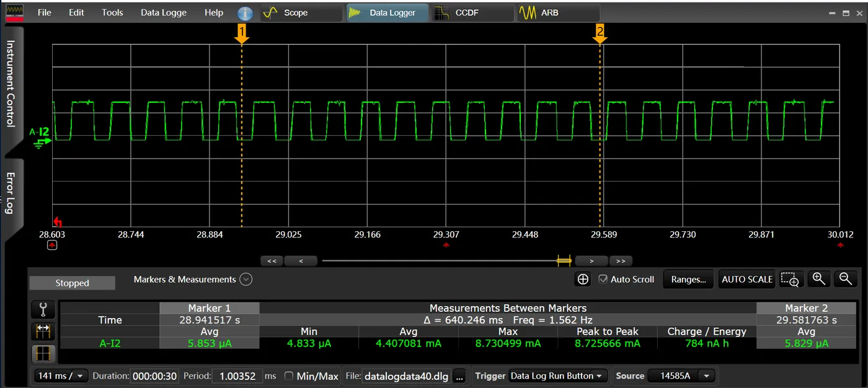Click the Ranges... button
Viewport: 868px width, 388px height.
(x=689, y=280)
